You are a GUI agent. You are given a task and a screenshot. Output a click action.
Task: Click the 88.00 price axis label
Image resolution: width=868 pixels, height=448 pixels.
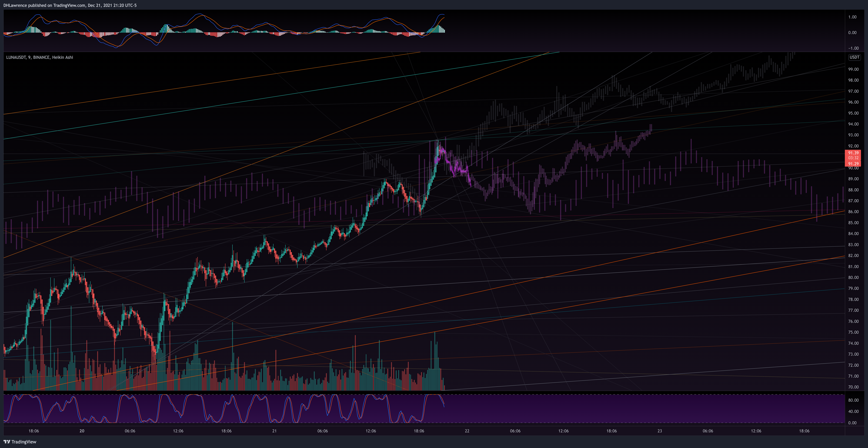click(853, 190)
